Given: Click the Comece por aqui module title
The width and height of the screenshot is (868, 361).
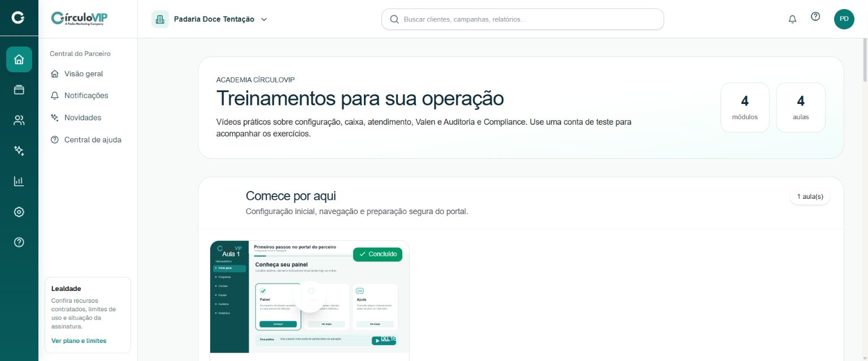Looking at the screenshot, I should coord(291,196).
